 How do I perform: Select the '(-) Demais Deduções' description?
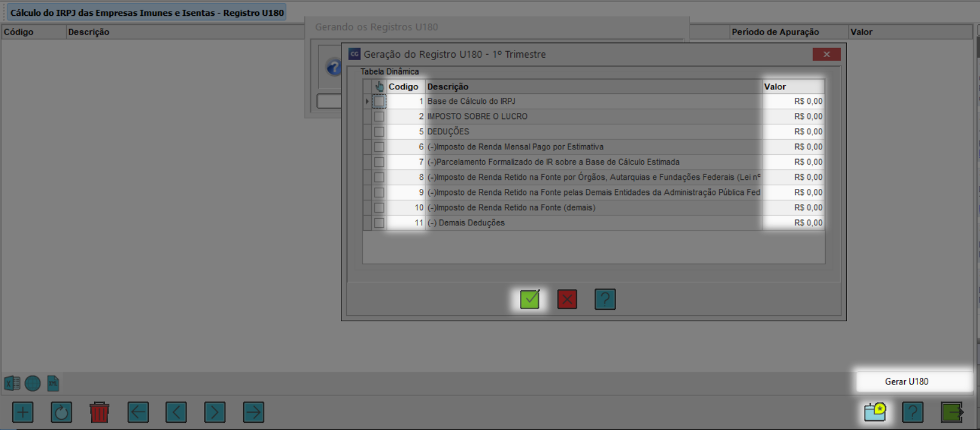click(x=593, y=223)
